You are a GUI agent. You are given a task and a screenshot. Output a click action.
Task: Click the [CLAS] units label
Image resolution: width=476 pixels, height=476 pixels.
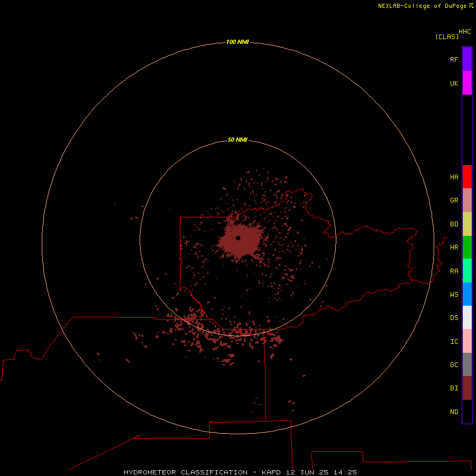point(446,36)
